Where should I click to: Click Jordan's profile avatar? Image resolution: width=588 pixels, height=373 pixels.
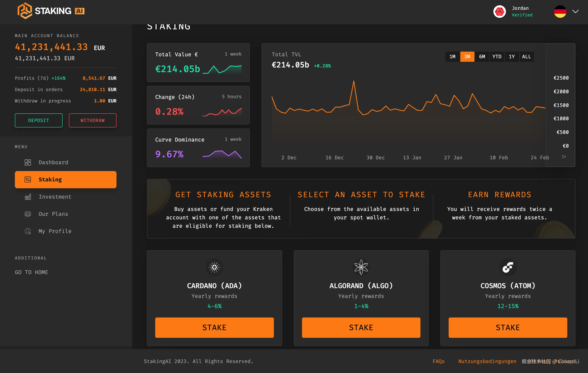(x=499, y=12)
